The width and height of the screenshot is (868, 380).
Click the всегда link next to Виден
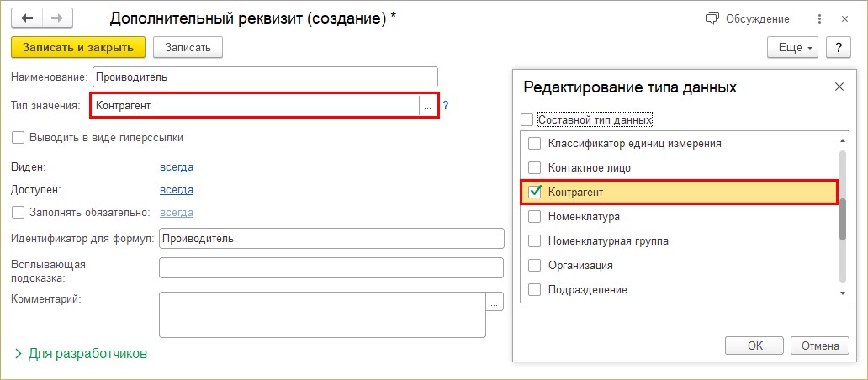pyautogui.click(x=177, y=167)
